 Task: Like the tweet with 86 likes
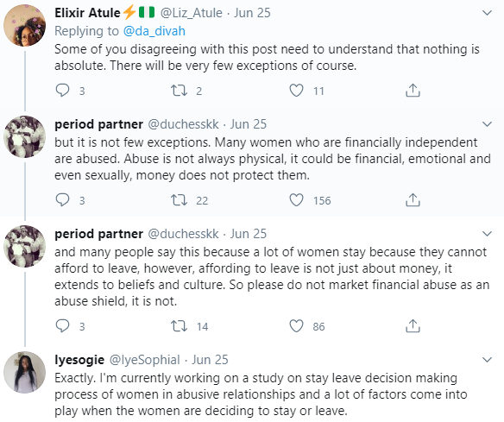pos(296,326)
